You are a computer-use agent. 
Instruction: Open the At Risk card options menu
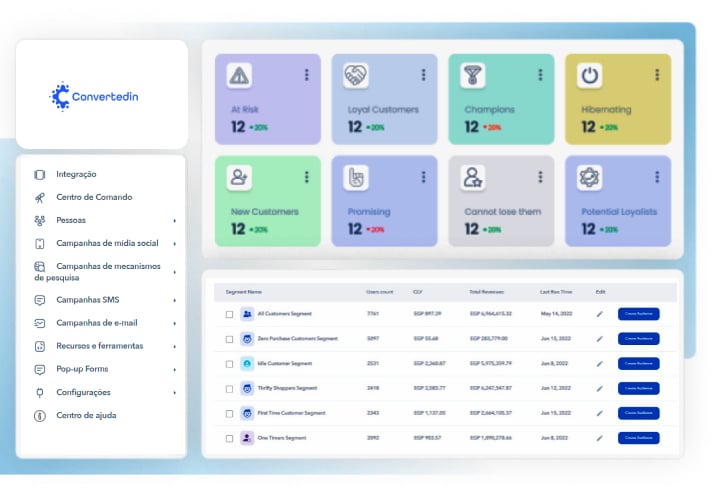point(307,75)
